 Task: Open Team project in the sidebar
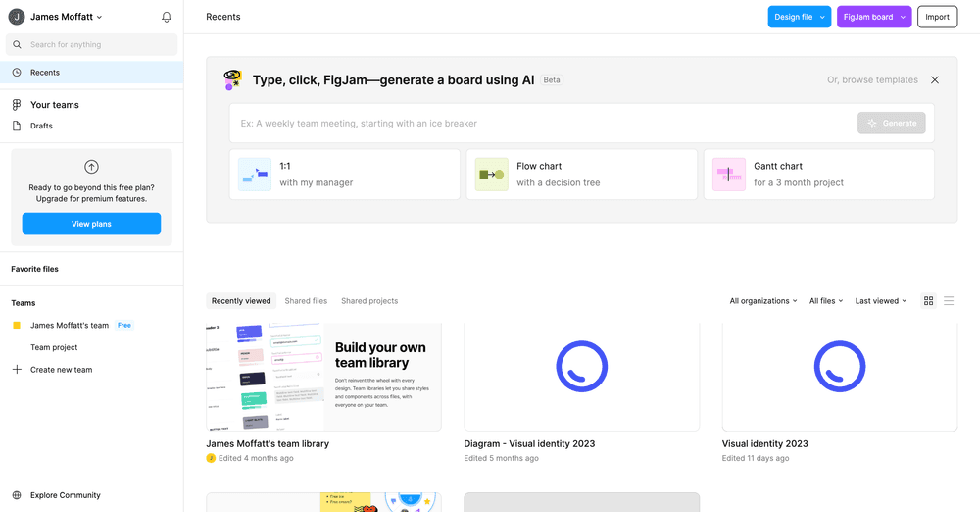coord(54,347)
